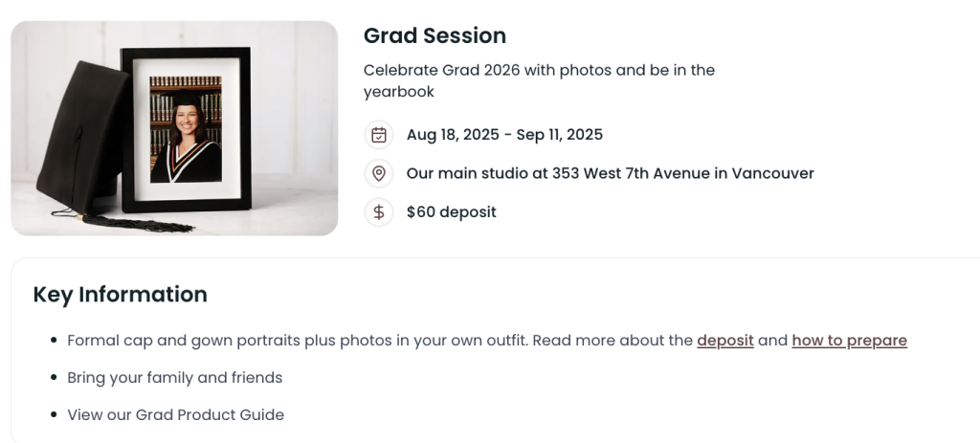This screenshot has height=443, width=980.
Task: Click the "Grad Session" title
Action: pyautogui.click(x=434, y=35)
